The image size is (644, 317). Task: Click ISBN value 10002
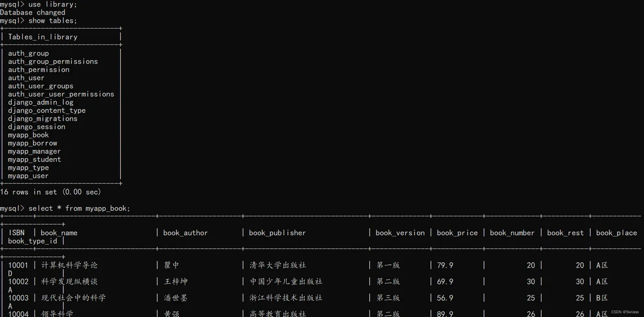pyautogui.click(x=19, y=282)
